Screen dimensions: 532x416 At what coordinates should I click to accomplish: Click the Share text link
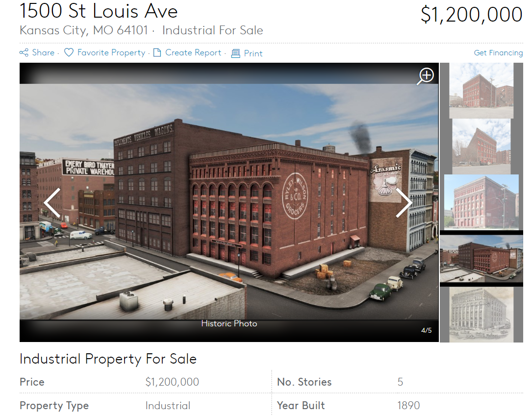pyautogui.click(x=43, y=52)
